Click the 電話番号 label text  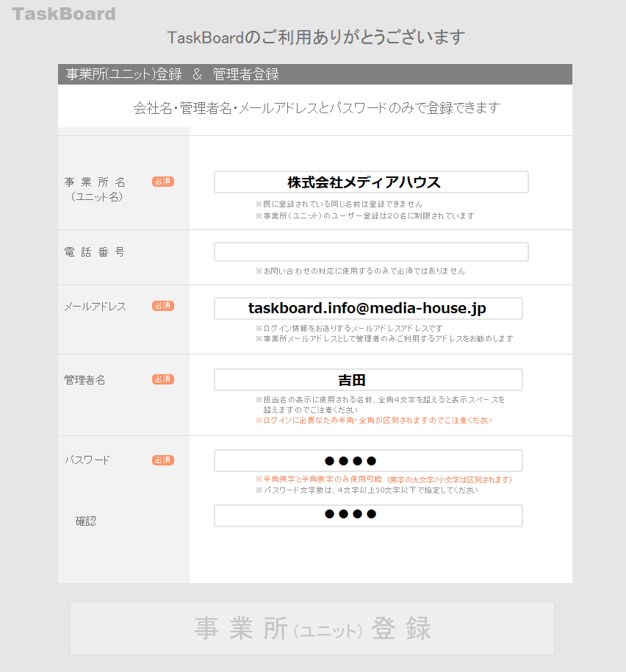95,252
